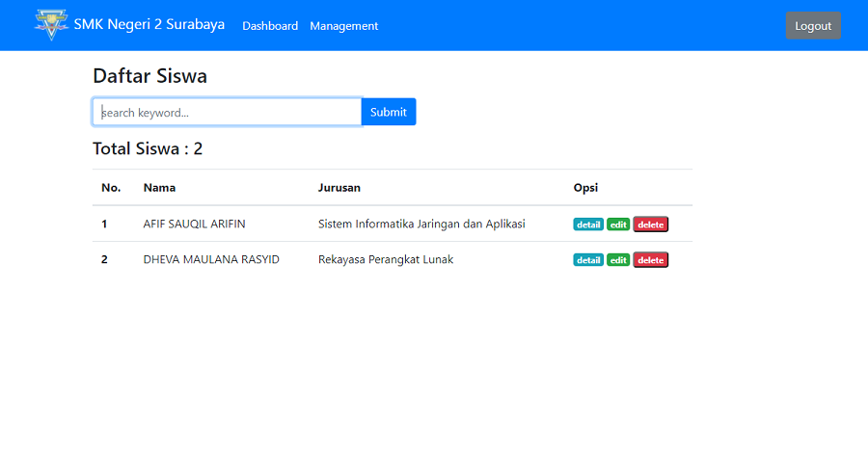Viewport: 868px width, 449px height.
Task: Click the name AFIF SAUQIL ARIFIN
Action: 194,224
